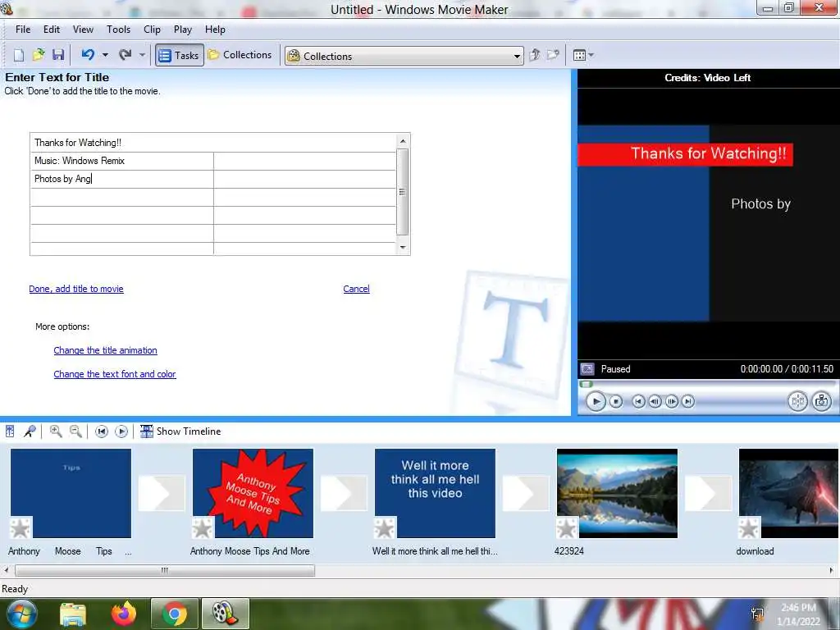Step to the next frame
Viewport: 840px width, 630px height.
672,401
